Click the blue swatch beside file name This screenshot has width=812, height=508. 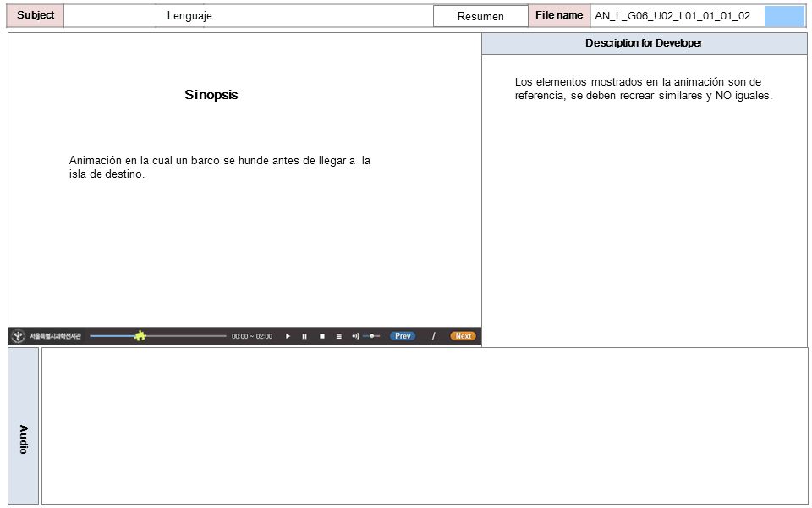[x=785, y=16]
